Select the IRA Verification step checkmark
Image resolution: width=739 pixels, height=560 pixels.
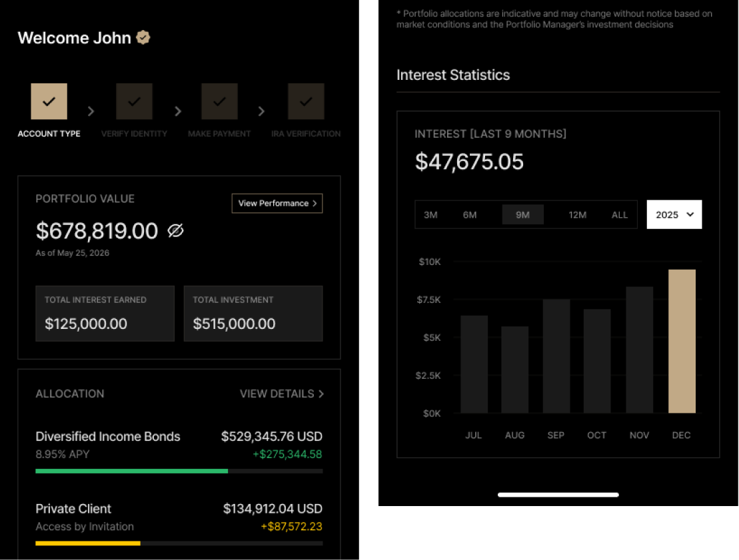coord(306,101)
